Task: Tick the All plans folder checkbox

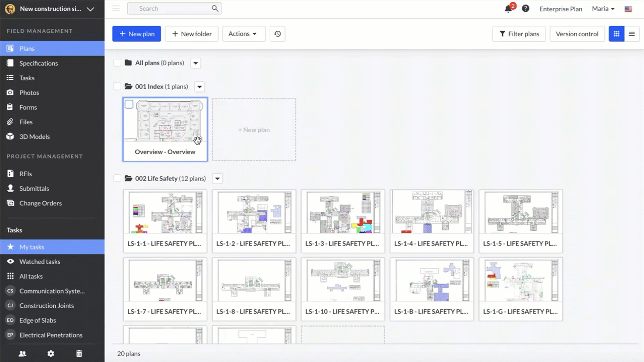Action: tap(117, 63)
